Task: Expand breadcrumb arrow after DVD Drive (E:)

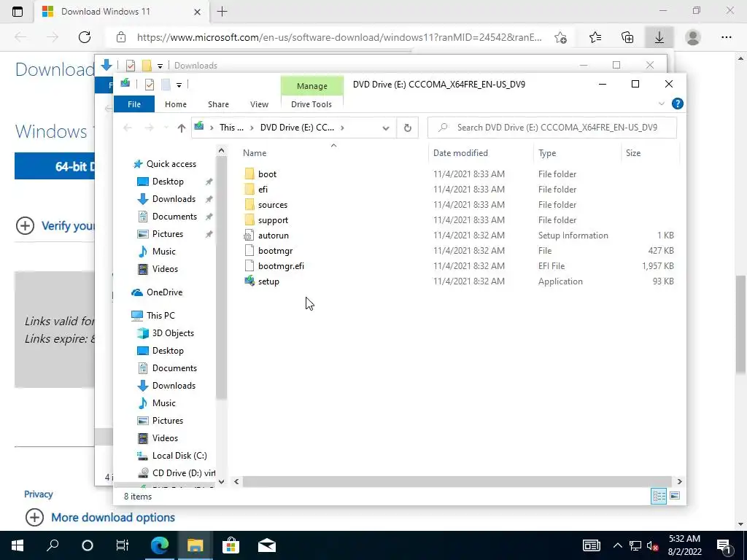Action: tap(342, 128)
